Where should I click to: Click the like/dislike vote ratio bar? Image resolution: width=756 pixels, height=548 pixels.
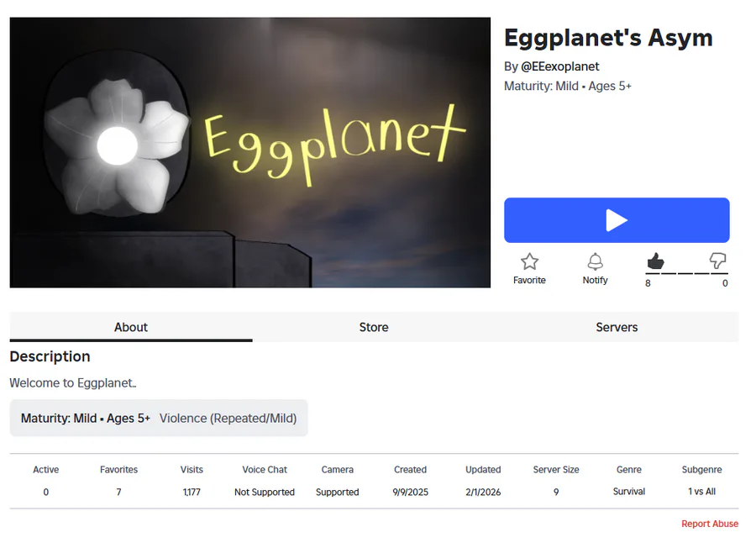(x=687, y=273)
